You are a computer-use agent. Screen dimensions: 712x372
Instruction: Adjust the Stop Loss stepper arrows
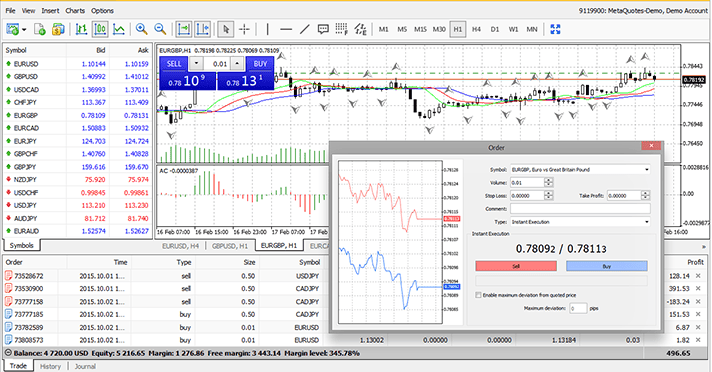(549, 196)
